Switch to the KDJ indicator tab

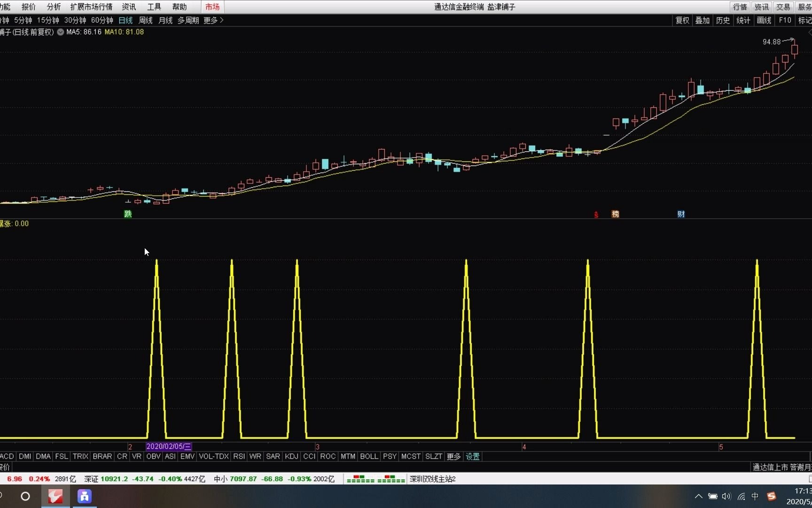click(291, 456)
